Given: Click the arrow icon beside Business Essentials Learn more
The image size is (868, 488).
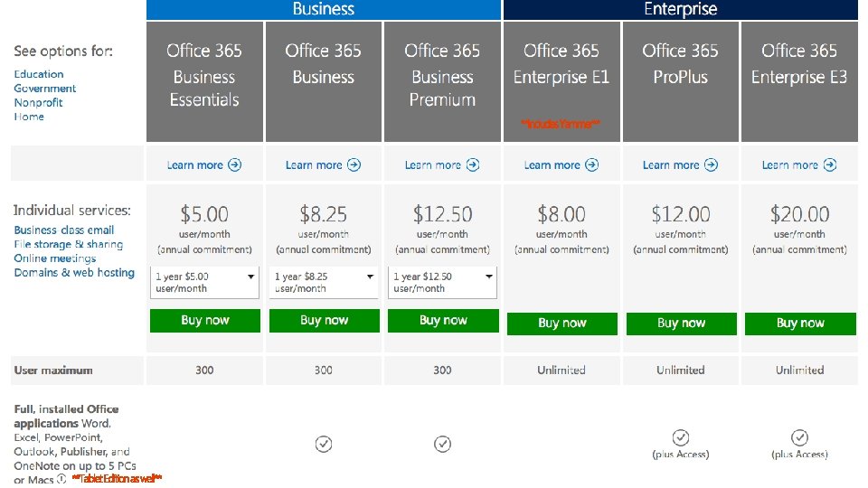Looking at the screenshot, I should [x=235, y=165].
